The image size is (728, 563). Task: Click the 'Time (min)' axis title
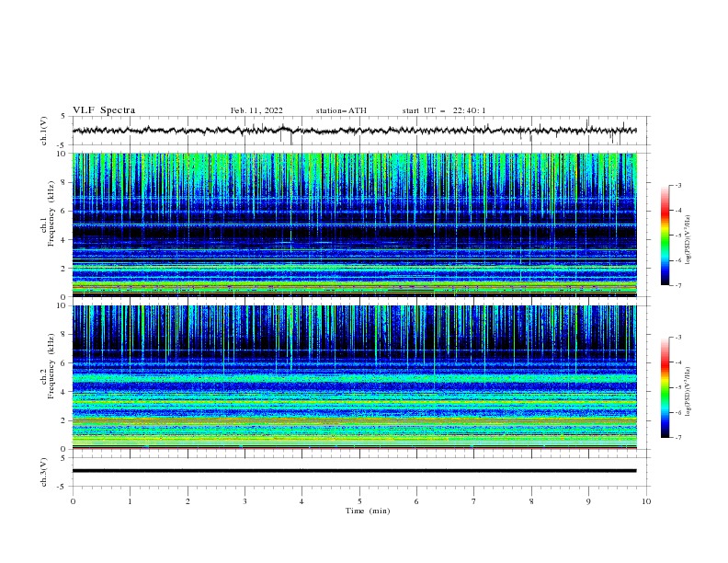coord(368,511)
